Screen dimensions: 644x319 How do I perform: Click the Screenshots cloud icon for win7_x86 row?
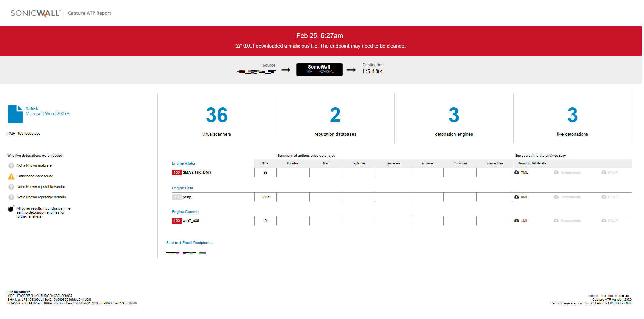556,221
